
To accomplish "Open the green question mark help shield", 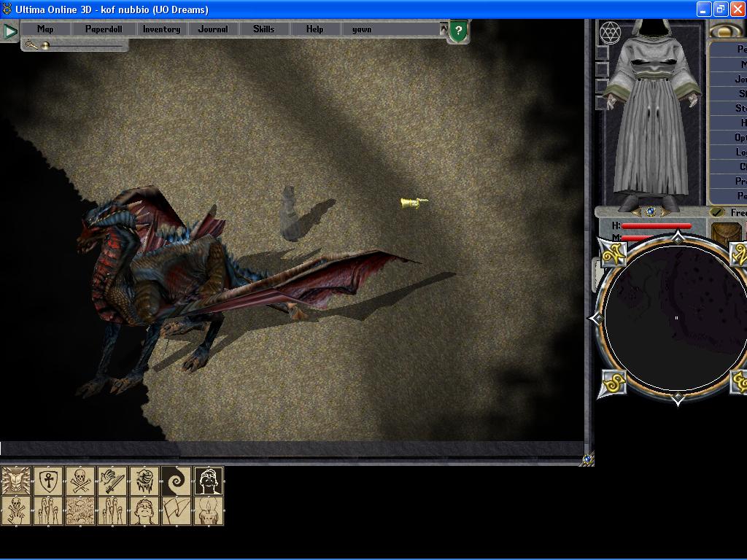I will click(458, 31).
